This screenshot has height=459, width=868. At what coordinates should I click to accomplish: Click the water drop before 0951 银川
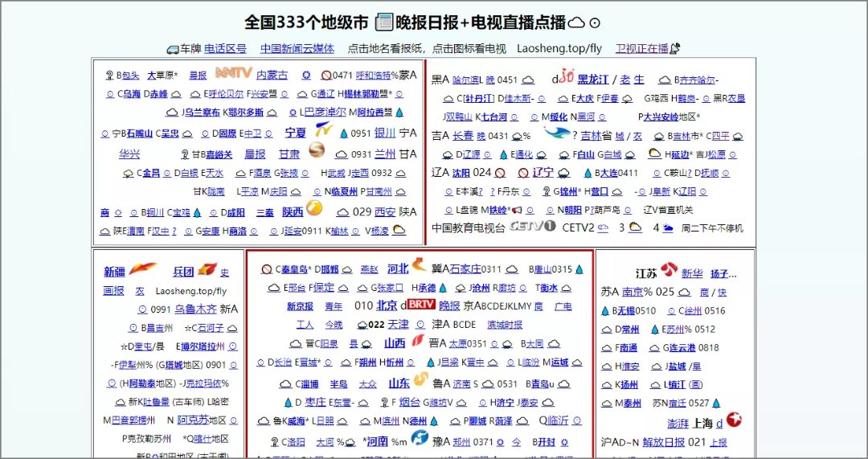click(x=344, y=133)
